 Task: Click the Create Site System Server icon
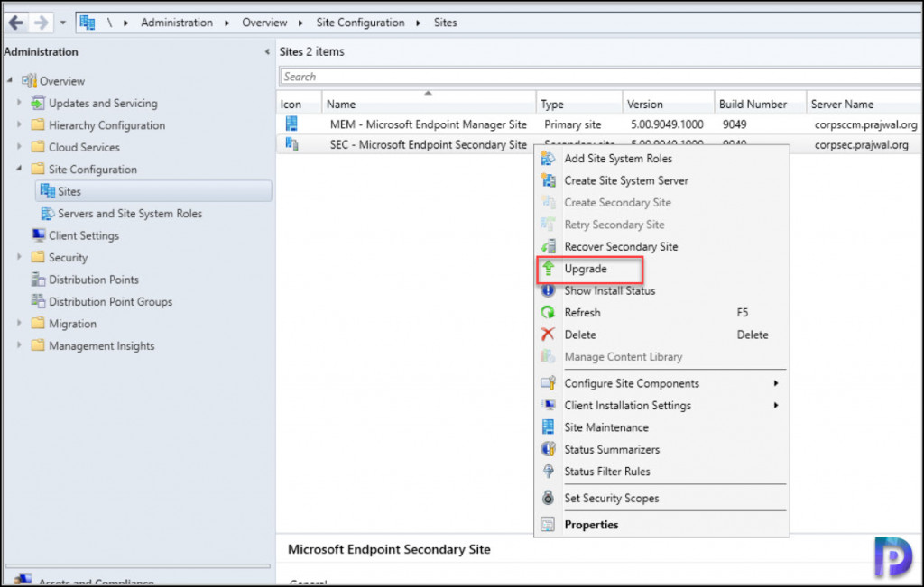[x=548, y=180]
